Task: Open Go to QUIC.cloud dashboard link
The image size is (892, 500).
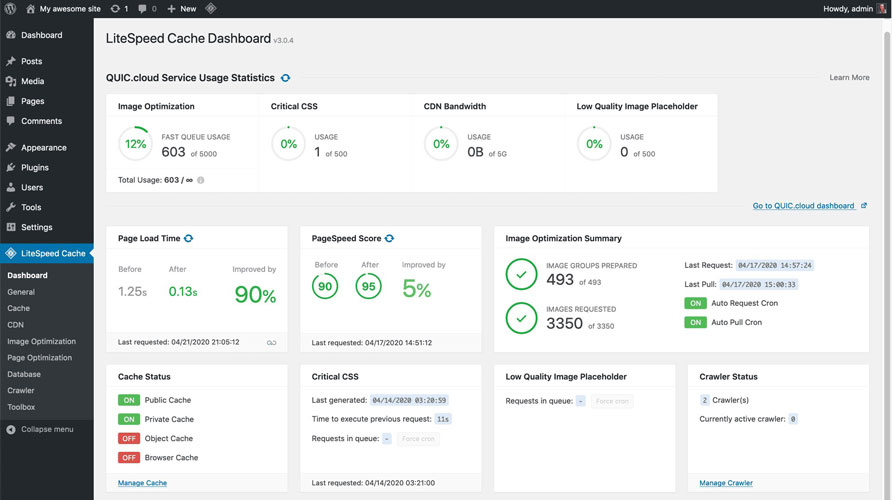Action: [803, 205]
